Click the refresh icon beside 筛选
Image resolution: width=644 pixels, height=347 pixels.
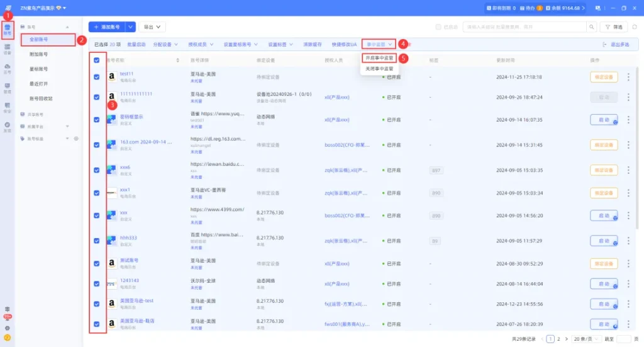click(635, 27)
